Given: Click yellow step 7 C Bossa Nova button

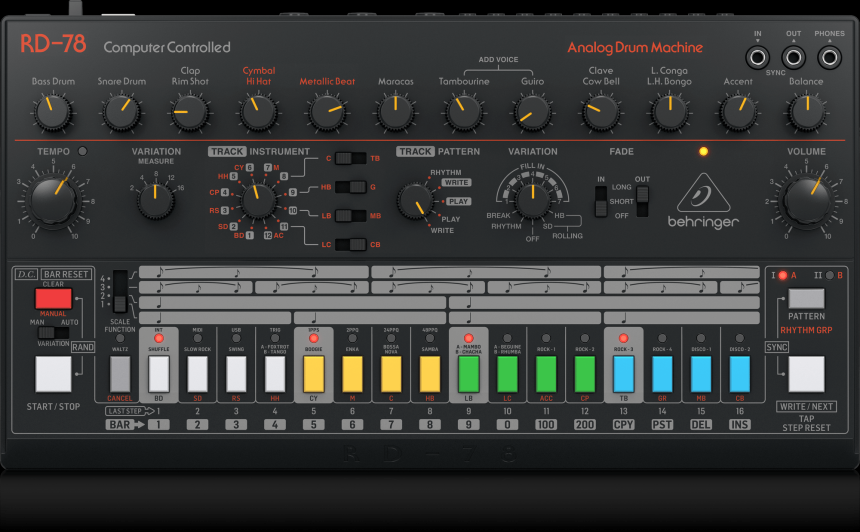Looking at the screenshot, I should pos(391,374).
